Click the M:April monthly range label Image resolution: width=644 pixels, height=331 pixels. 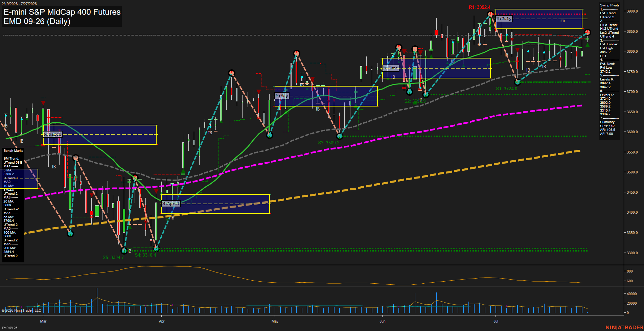pos(171,204)
